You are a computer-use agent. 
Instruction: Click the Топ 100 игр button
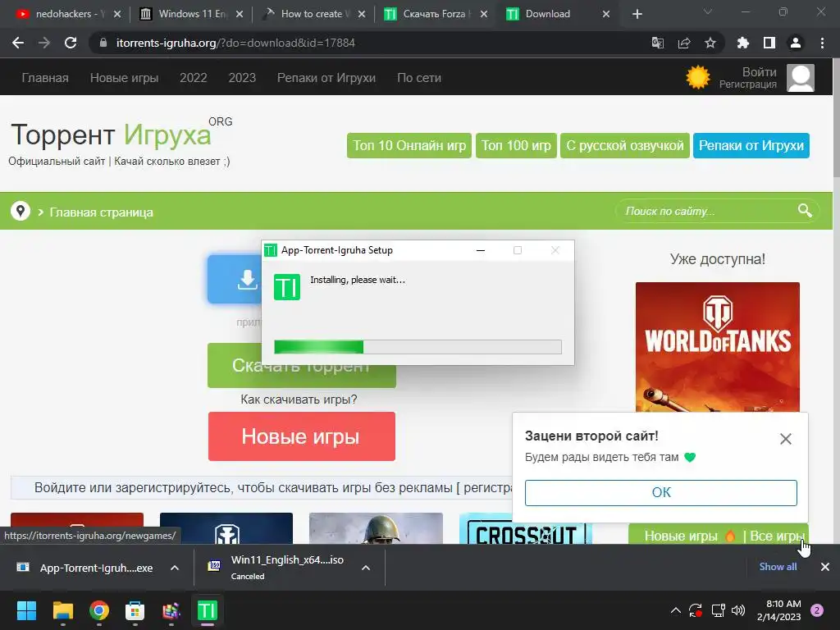coord(517,146)
